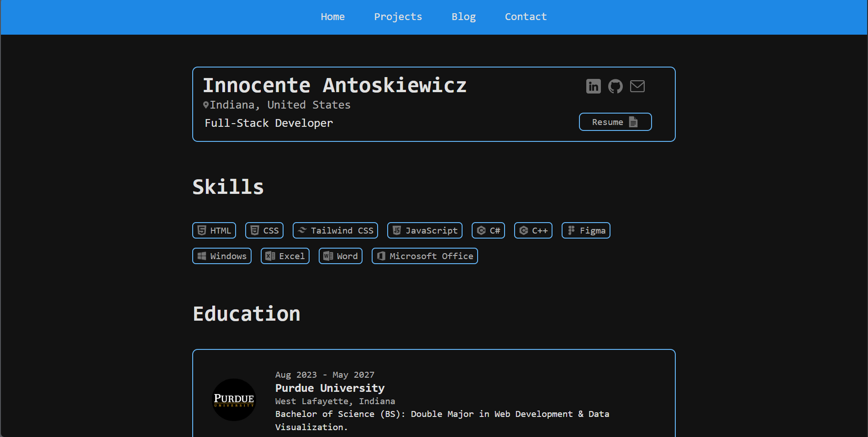
Task: Go to the Home page
Action: (333, 17)
